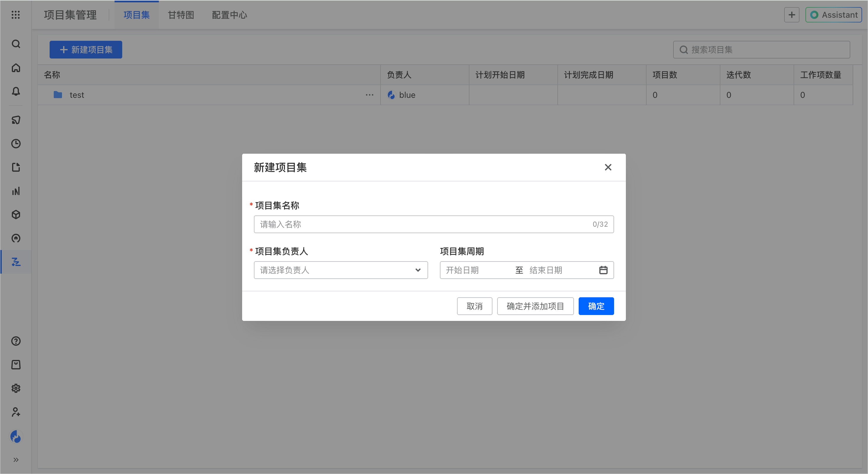Switch to the 配置中心 tab
This screenshot has height=474, width=868.
point(229,15)
